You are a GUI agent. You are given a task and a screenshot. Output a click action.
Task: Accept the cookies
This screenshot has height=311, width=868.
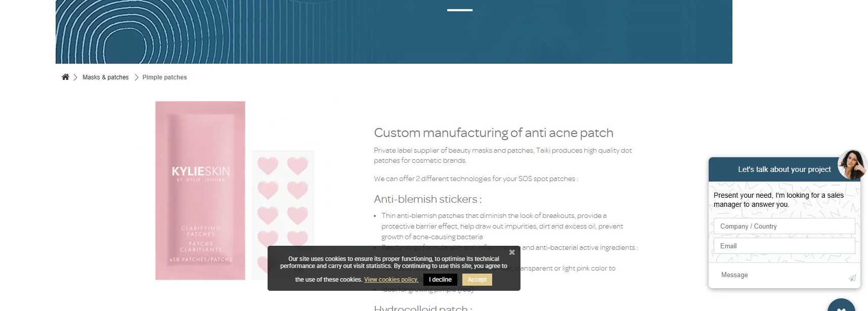(x=477, y=280)
